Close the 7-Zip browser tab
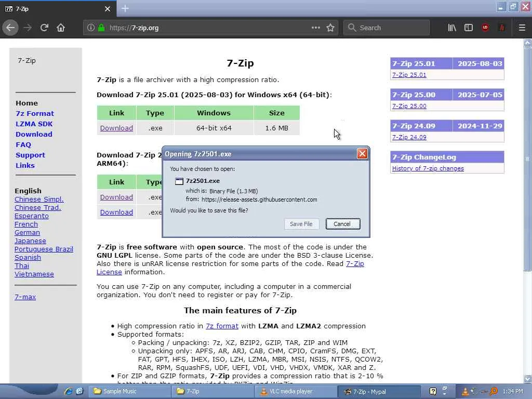The width and height of the screenshot is (532, 399). 108,9
